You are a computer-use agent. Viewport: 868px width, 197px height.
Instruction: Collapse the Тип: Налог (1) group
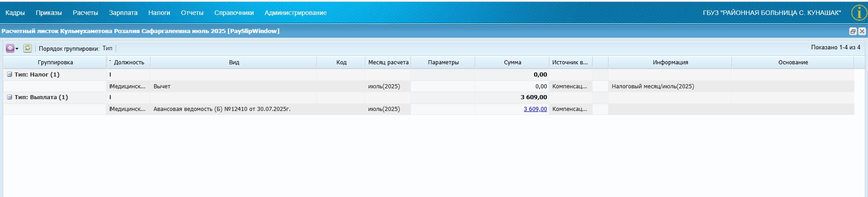pyautogui.click(x=9, y=74)
